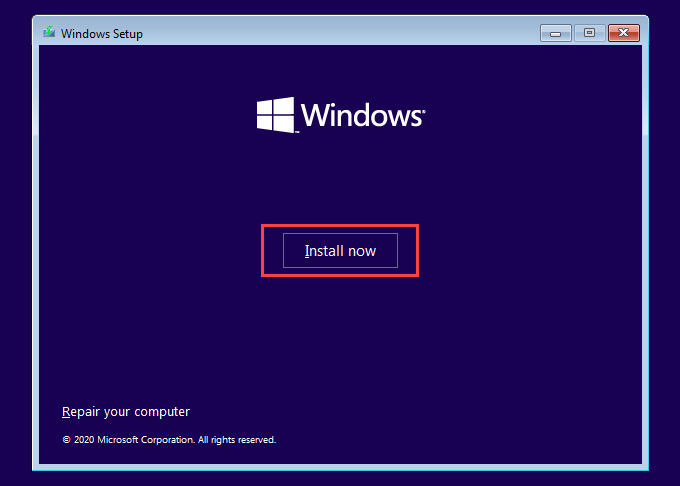Screen dimensions: 680x486
Task: Click the Install now button
Action: click(340, 251)
